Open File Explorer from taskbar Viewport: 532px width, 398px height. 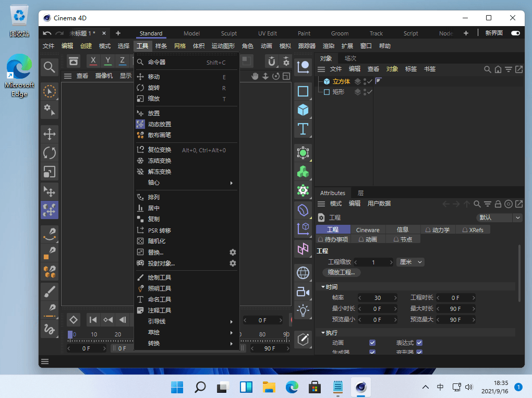pyautogui.click(x=269, y=387)
